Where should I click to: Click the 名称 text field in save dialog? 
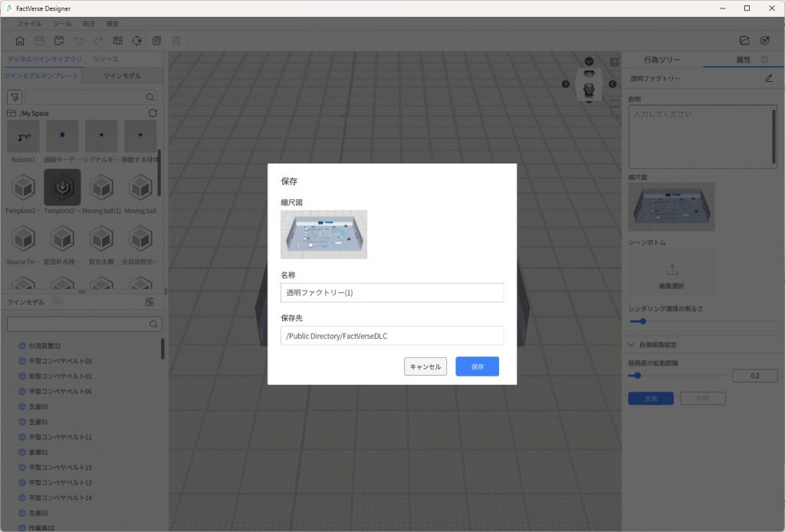click(392, 293)
